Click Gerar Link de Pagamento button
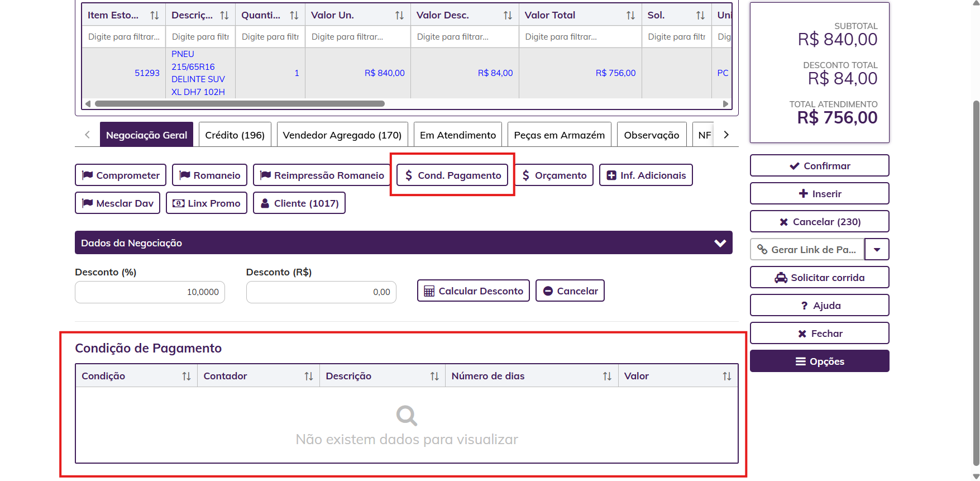980x481 pixels. click(x=807, y=249)
